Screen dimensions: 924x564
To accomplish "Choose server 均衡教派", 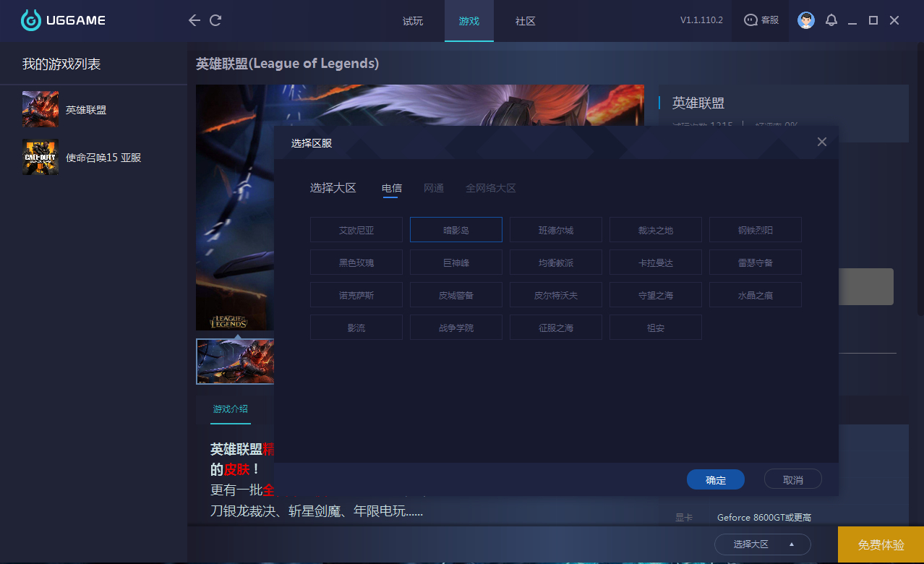I will pyautogui.click(x=556, y=262).
